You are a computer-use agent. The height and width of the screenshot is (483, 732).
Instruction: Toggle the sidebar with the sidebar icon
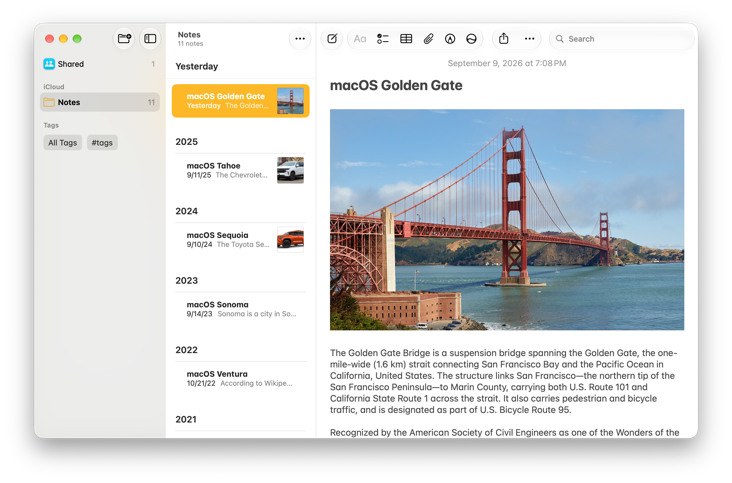pos(150,39)
